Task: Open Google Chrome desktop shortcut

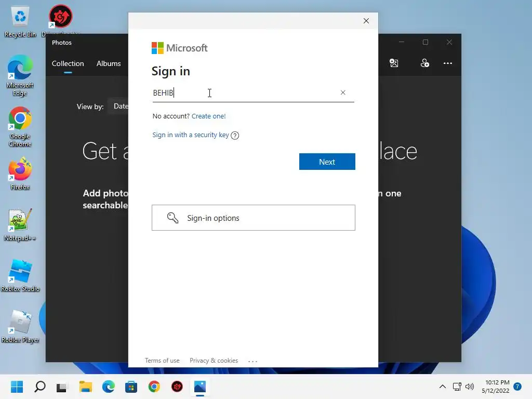Action: pyautogui.click(x=20, y=127)
